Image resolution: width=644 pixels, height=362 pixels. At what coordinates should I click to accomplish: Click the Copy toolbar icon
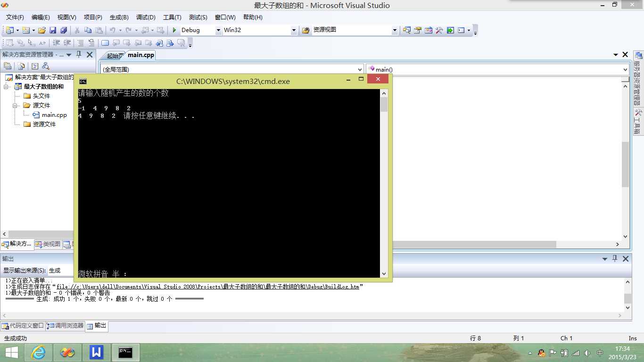tap(88, 30)
